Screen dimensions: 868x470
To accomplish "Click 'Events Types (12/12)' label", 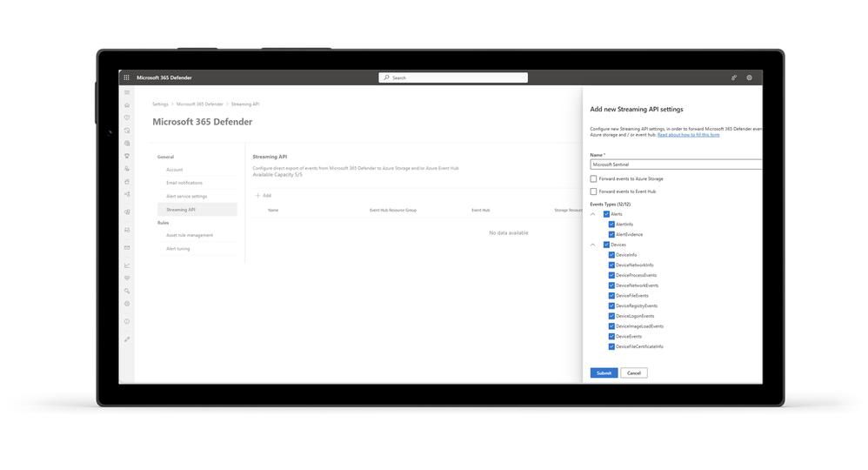I will click(x=610, y=204).
